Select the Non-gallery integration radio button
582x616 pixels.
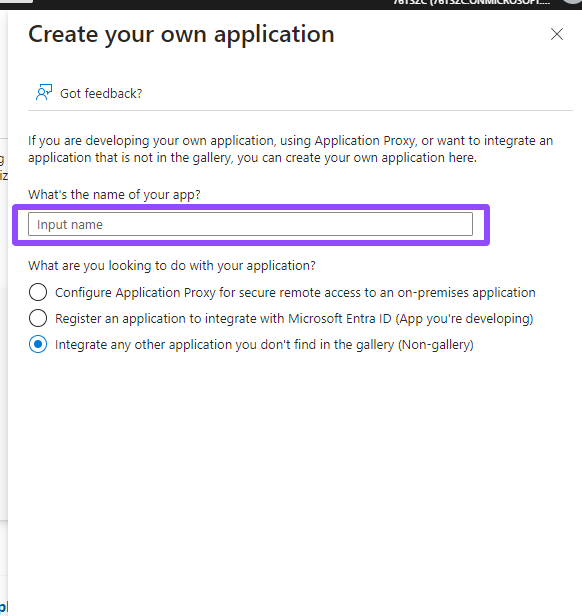pos(38,344)
